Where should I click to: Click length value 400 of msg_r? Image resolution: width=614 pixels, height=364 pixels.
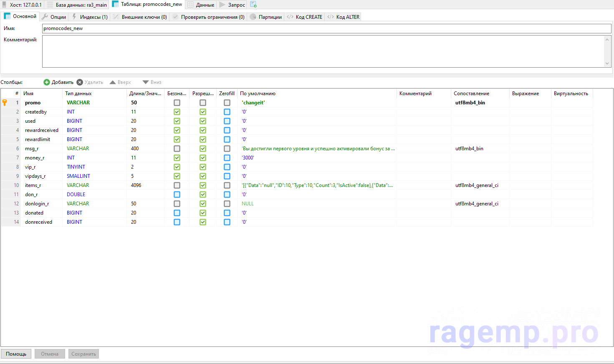pyautogui.click(x=135, y=149)
